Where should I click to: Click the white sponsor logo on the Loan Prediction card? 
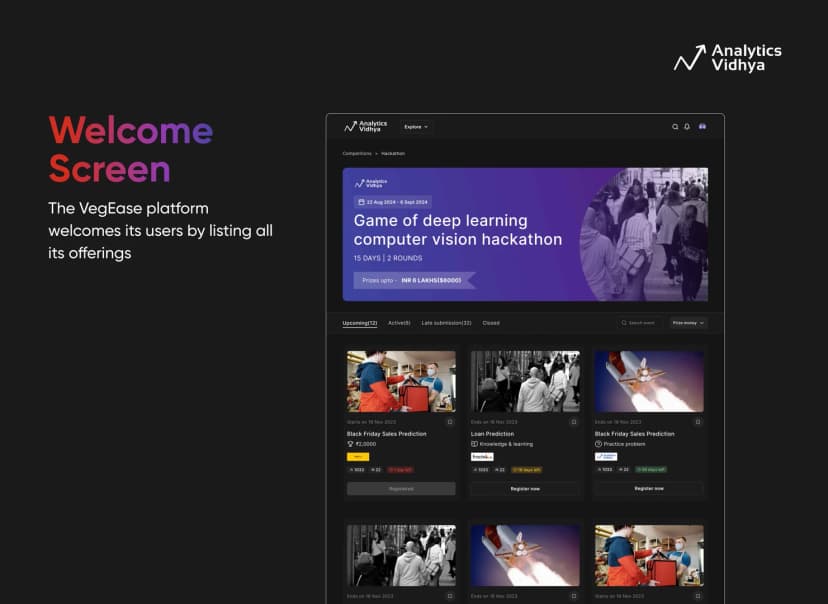(x=482, y=457)
